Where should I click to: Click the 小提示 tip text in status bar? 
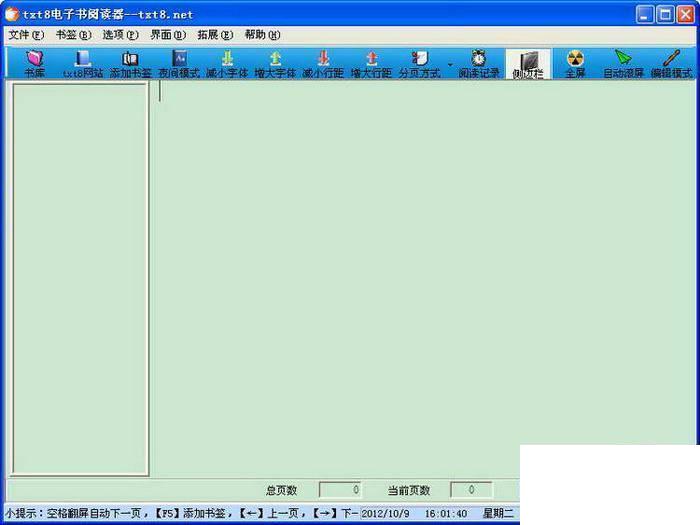coord(181,513)
